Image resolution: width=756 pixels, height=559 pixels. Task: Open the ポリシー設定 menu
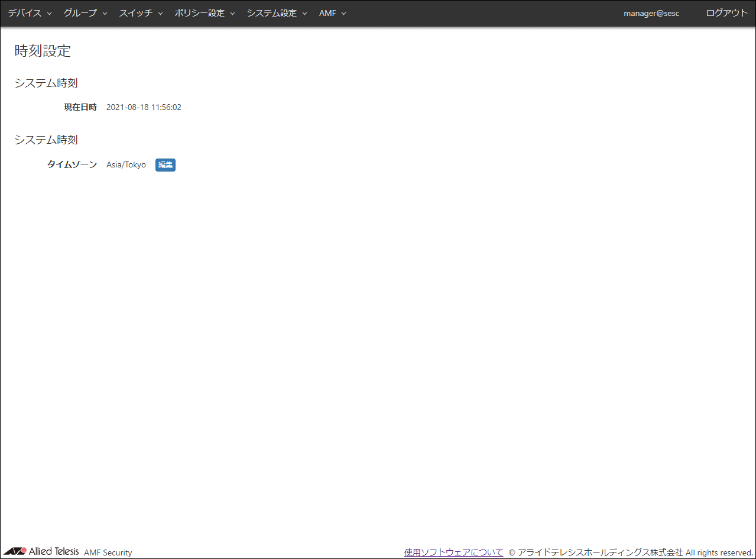coord(205,13)
